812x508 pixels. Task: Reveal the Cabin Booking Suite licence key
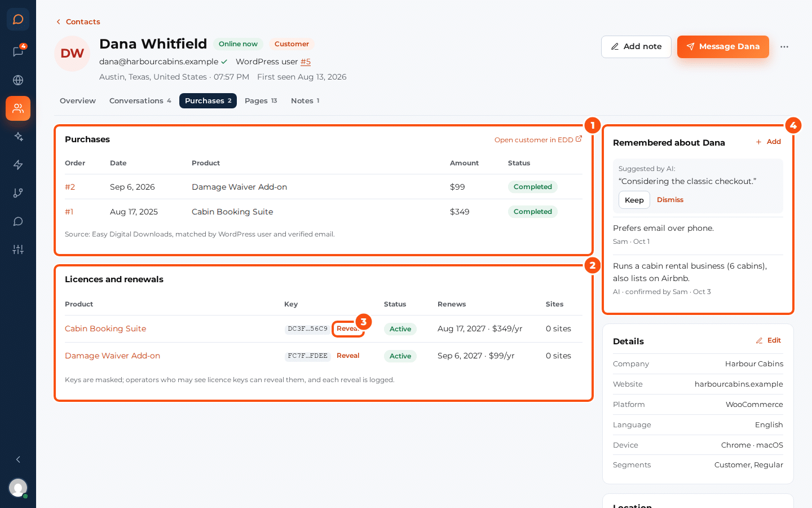coord(348,329)
